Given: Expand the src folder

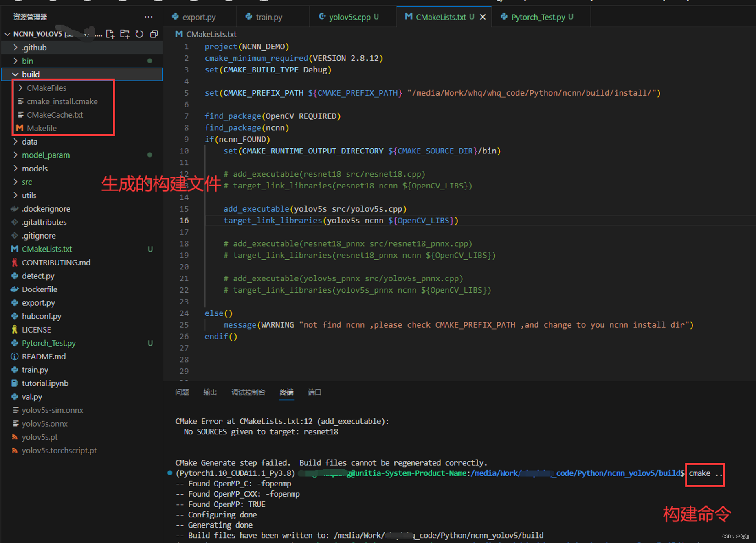Looking at the screenshot, I should click(x=81, y=182).
